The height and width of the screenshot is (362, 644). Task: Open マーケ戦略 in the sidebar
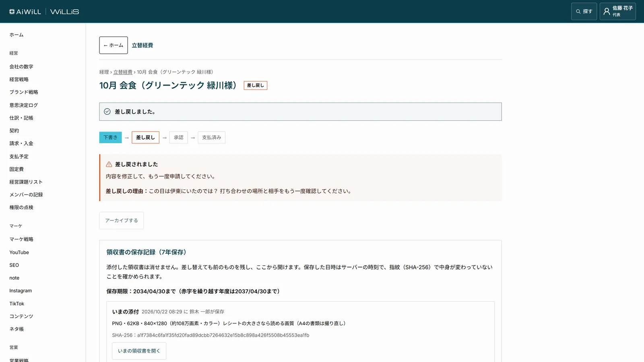click(21, 239)
